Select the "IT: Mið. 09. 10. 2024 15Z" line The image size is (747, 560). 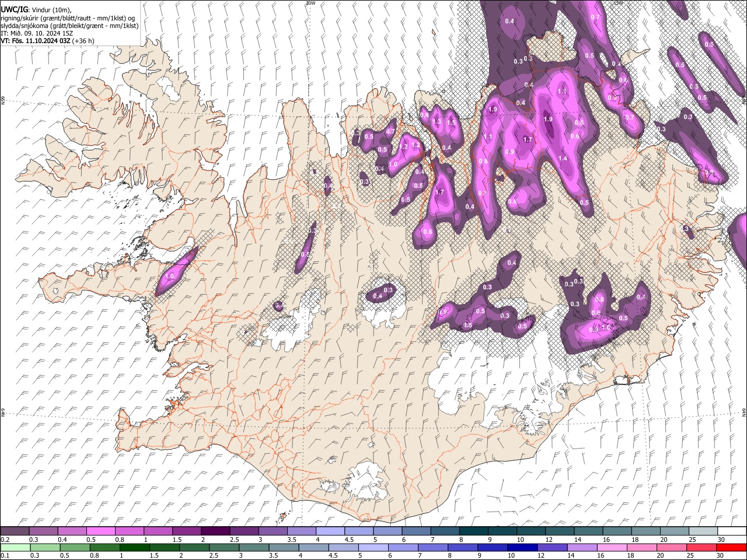coord(36,33)
